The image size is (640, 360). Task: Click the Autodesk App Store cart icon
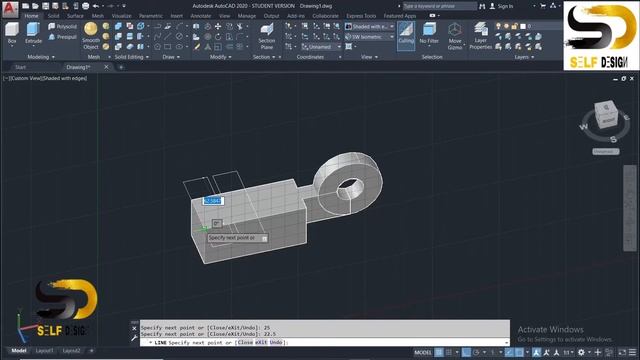[x=543, y=6]
